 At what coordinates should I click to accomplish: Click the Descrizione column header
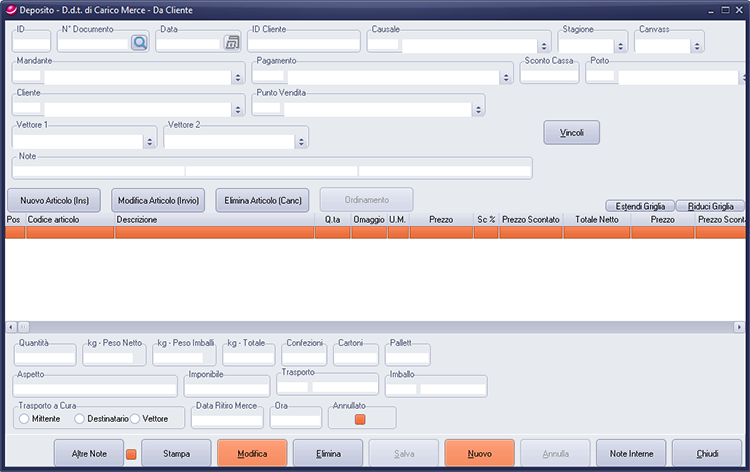215,218
